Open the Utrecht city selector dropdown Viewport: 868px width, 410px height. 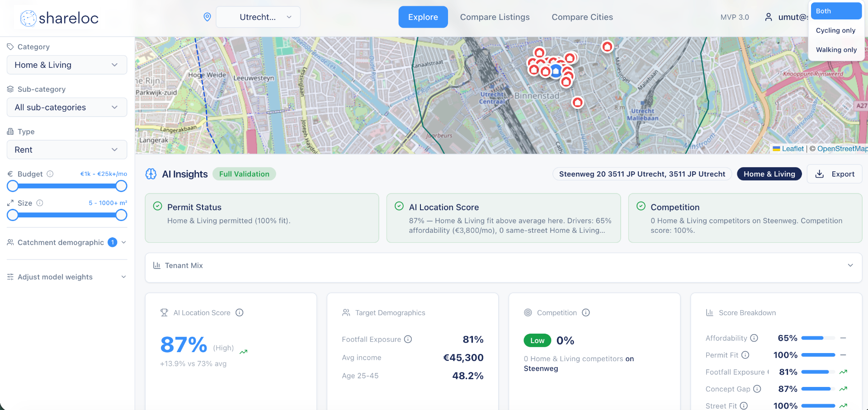point(258,17)
